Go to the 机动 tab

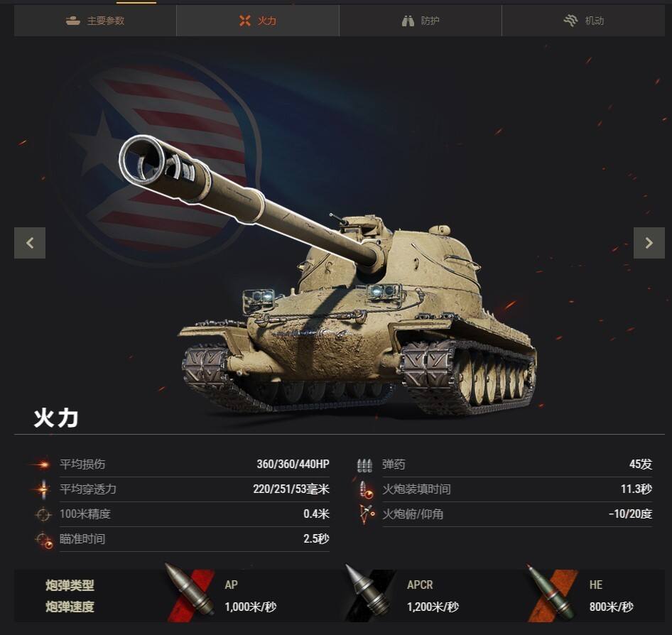click(x=583, y=21)
